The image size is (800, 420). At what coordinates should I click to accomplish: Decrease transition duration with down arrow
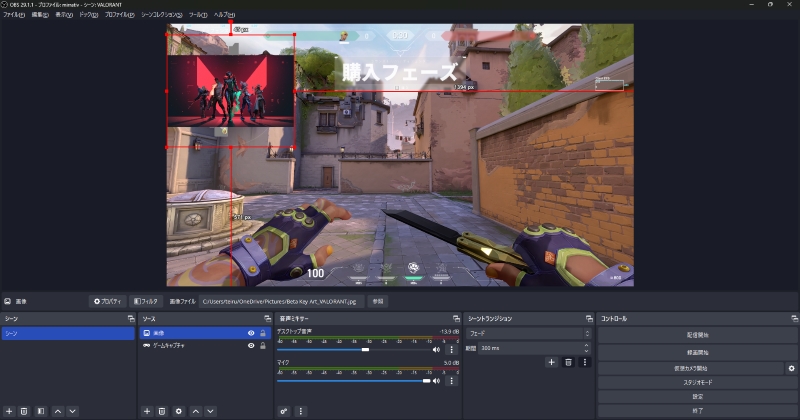pyautogui.click(x=587, y=351)
